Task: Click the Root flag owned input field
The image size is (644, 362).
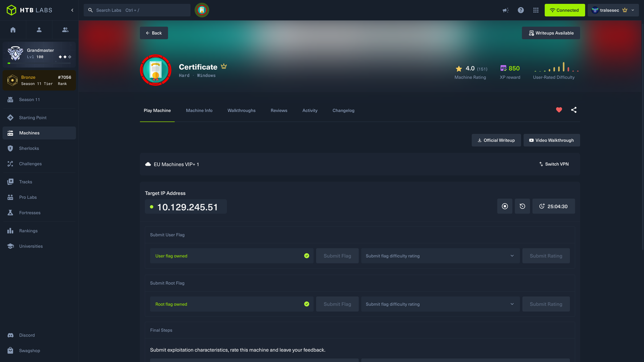Action: coord(232,304)
